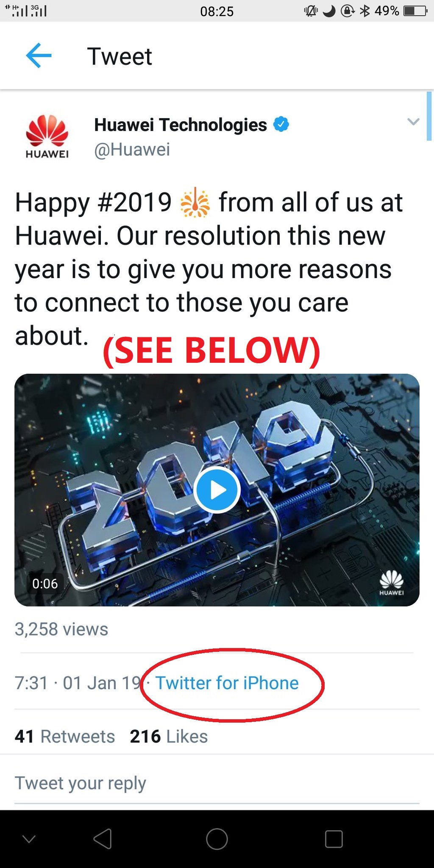Play the 2019 video

[217, 490]
